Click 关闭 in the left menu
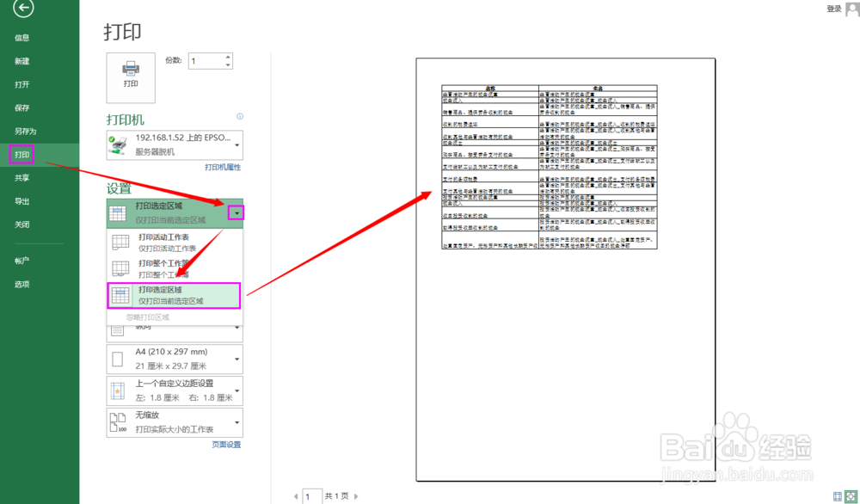The image size is (860, 504). 22,224
